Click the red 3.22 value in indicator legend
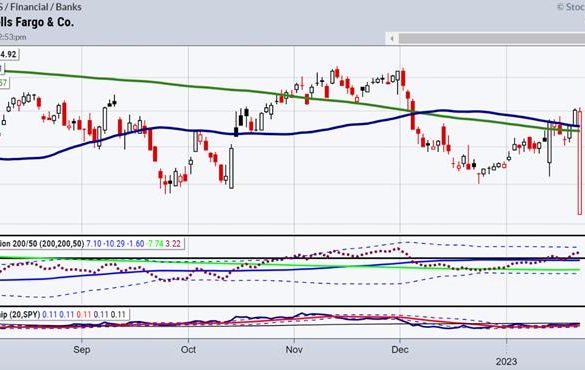The image size is (585, 370). [x=173, y=244]
